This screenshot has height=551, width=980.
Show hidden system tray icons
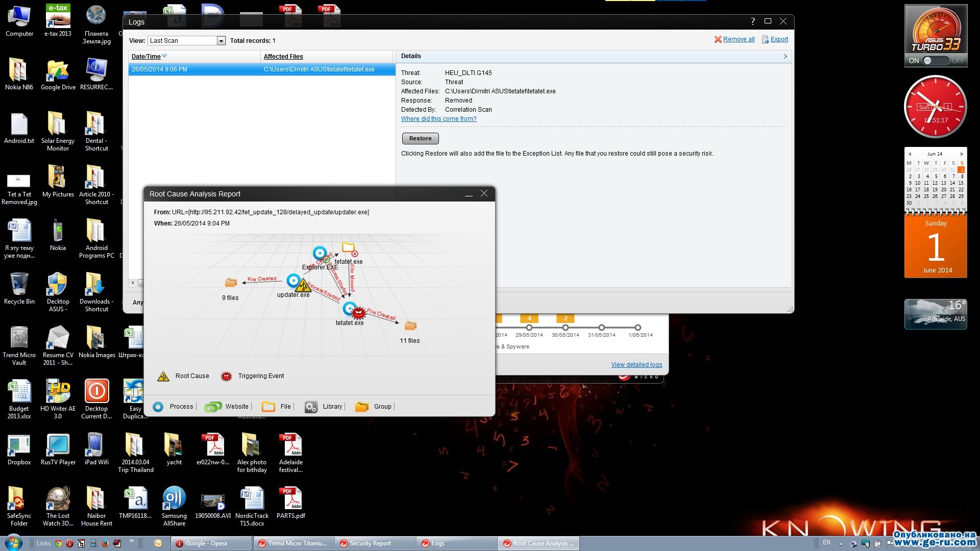tap(841, 544)
